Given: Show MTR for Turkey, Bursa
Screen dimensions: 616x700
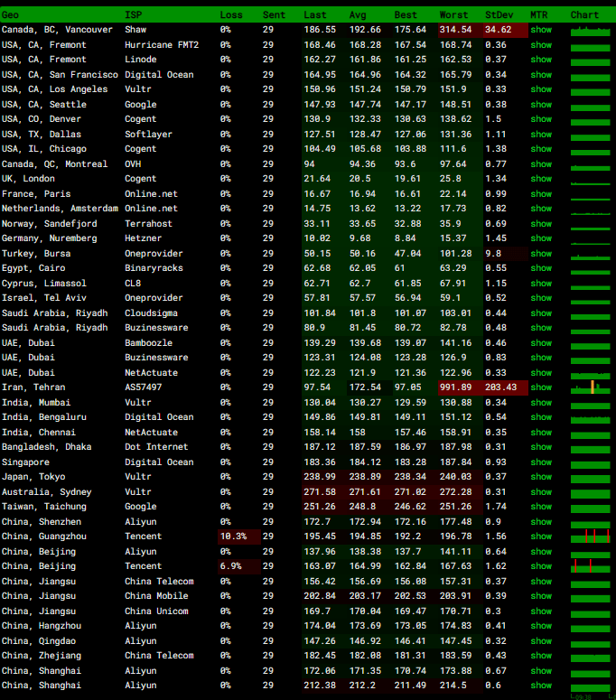Looking at the screenshot, I should point(541,254).
